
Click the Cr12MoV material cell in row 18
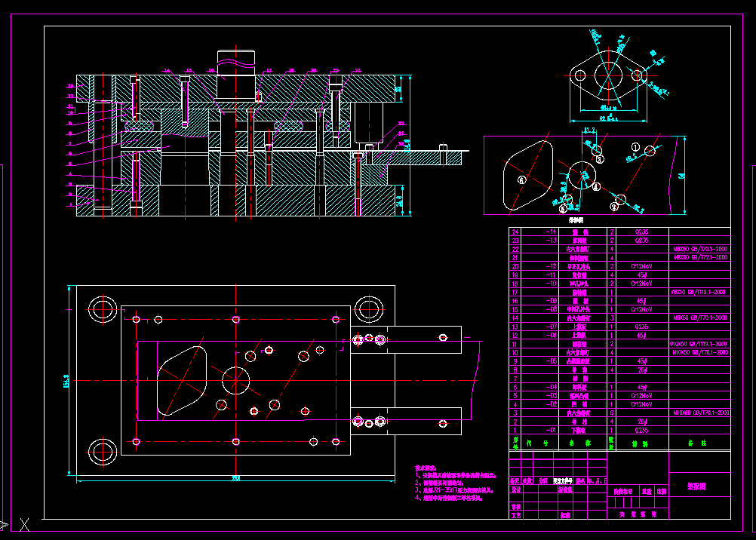(641, 284)
